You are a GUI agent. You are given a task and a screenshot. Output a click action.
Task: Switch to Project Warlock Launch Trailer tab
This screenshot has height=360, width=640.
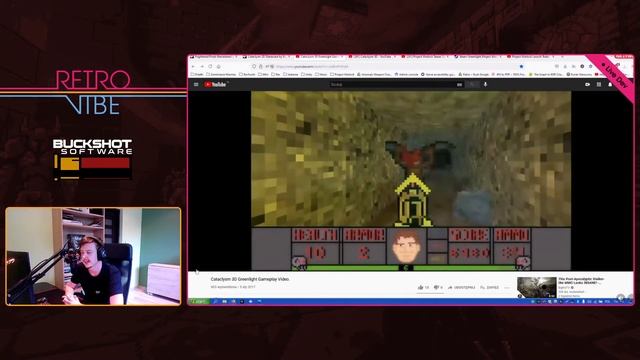point(532,57)
